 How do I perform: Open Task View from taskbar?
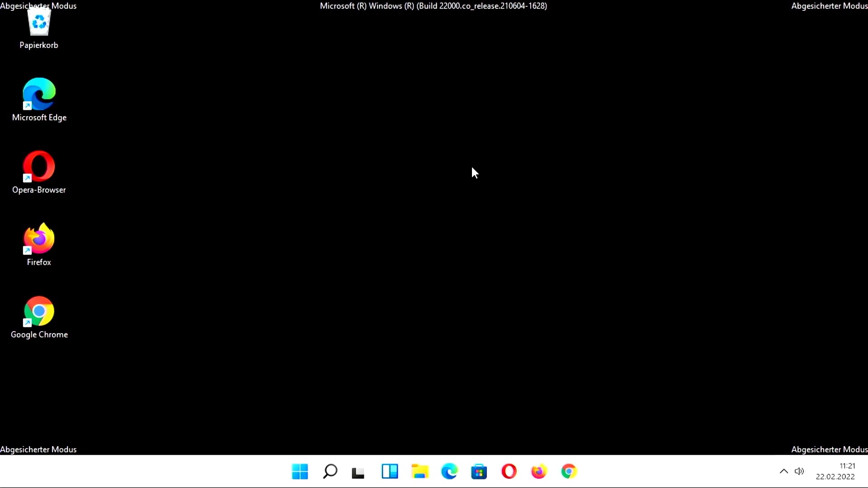pos(358,472)
